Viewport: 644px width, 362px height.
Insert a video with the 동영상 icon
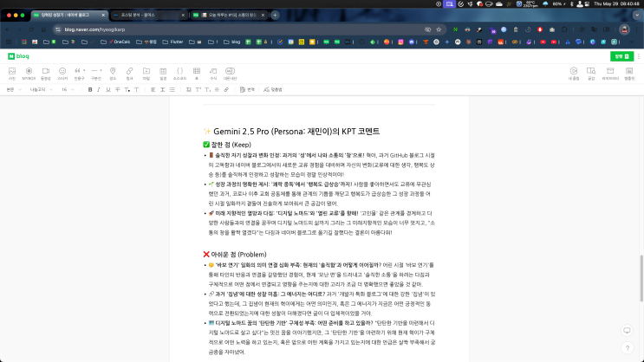[x=46, y=74]
